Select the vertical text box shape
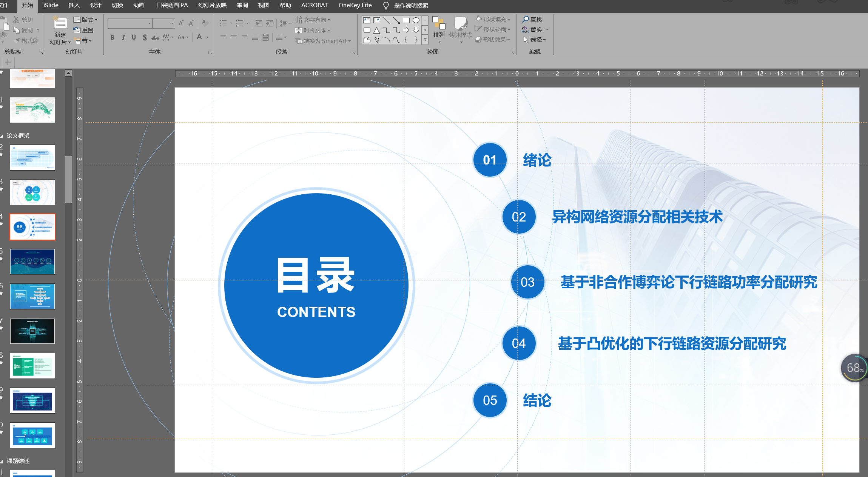The height and width of the screenshot is (477, 868). pyautogui.click(x=377, y=20)
